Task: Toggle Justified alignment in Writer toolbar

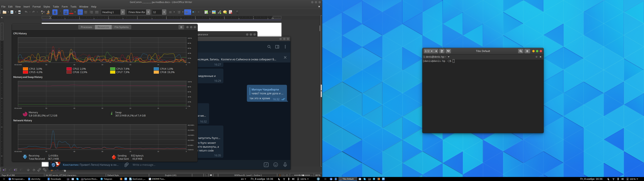Action: [97, 12]
